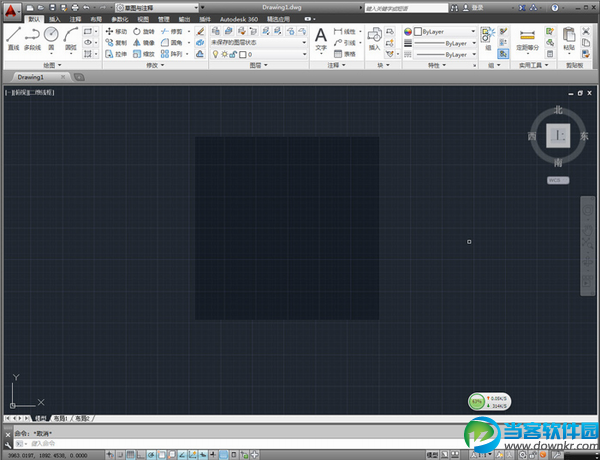Open the Autodesk 360 ribbon tab

(227, 19)
